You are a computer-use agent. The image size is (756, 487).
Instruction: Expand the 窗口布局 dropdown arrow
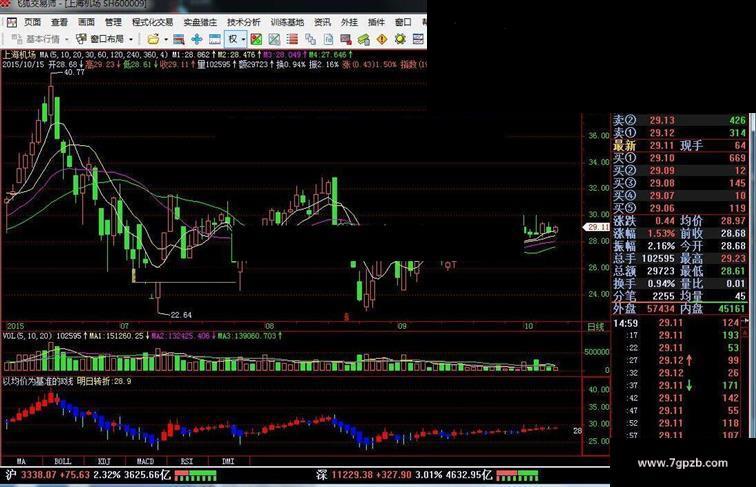tap(131, 39)
